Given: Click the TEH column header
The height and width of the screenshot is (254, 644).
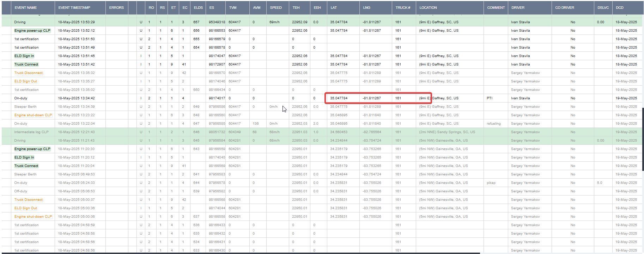Looking at the screenshot, I should pos(296,7).
